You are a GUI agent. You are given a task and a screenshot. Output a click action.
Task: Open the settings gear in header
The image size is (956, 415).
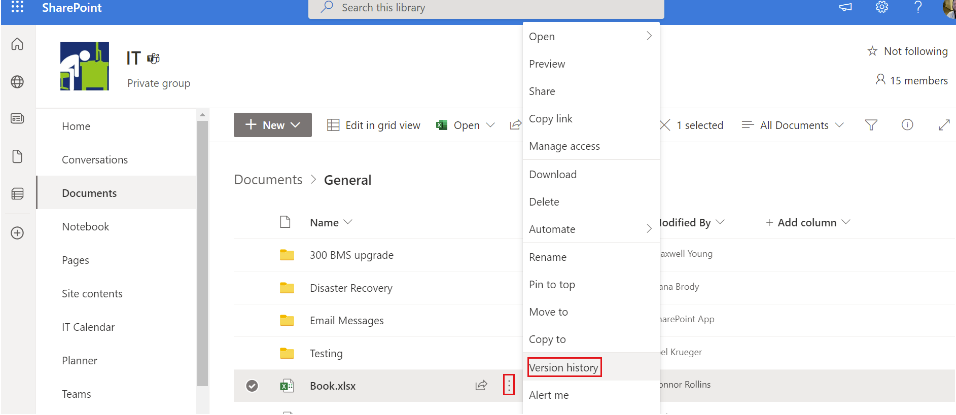881,8
